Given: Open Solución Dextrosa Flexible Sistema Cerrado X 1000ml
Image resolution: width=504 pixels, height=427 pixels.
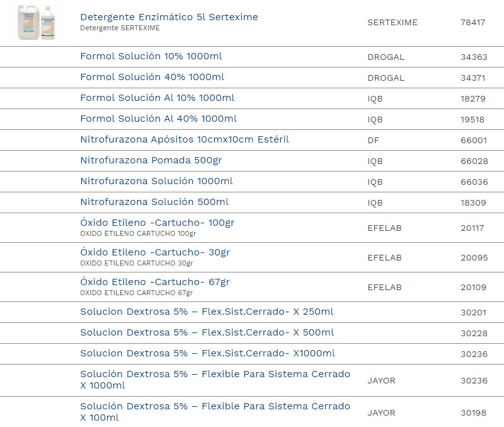Looking at the screenshot, I should tap(215, 375).
